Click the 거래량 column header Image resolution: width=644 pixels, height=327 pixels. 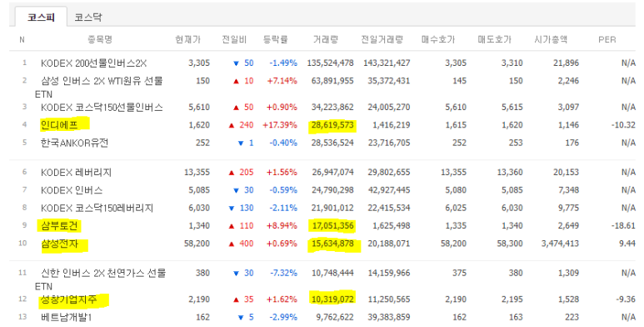coord(326,39)
